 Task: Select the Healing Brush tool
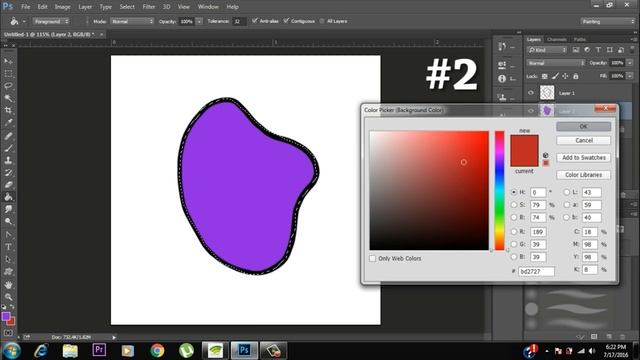click(x=8, y=136)
